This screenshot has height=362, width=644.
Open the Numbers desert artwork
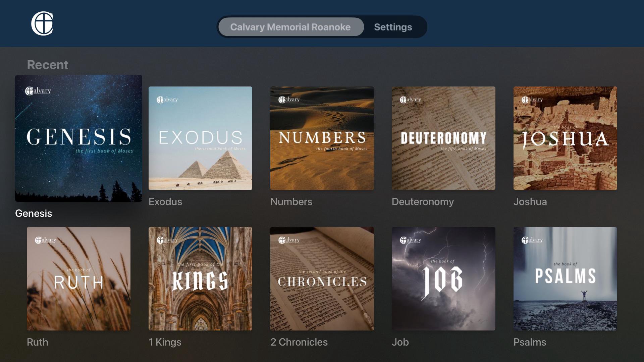(322, 138)
